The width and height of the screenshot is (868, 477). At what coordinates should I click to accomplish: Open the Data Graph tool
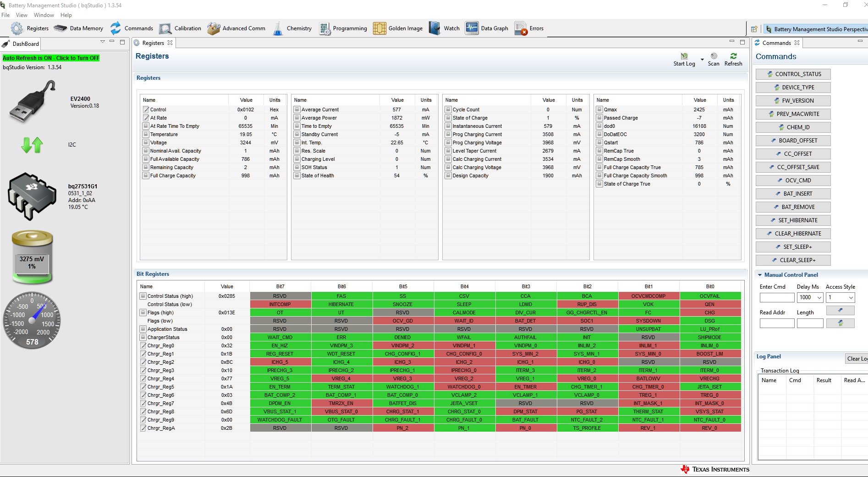[x=487, y=28]
